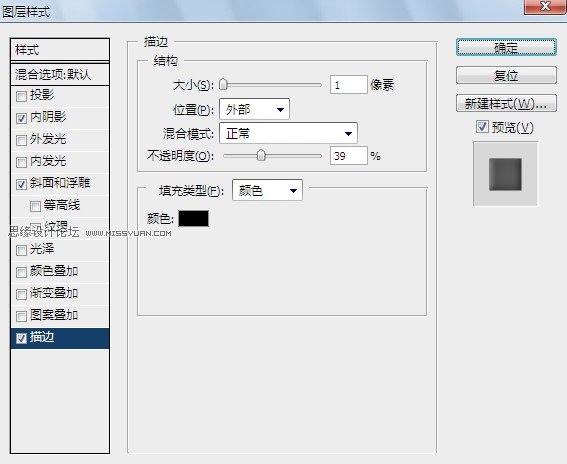Enable the 图案叠加 pattern overlay checkbox
The width and height of the screenshot is (567, 464).
tap(21, 316)
